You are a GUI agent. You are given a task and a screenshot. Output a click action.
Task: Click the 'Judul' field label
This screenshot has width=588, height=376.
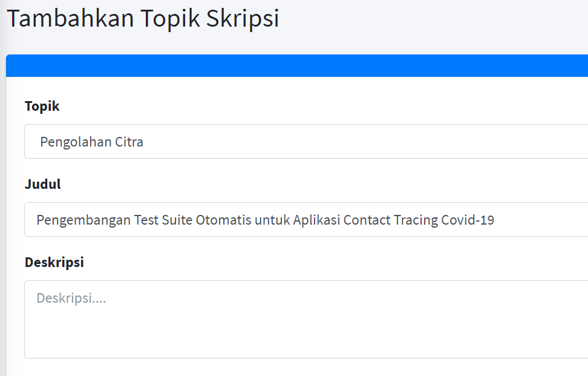tap(42, 184)
